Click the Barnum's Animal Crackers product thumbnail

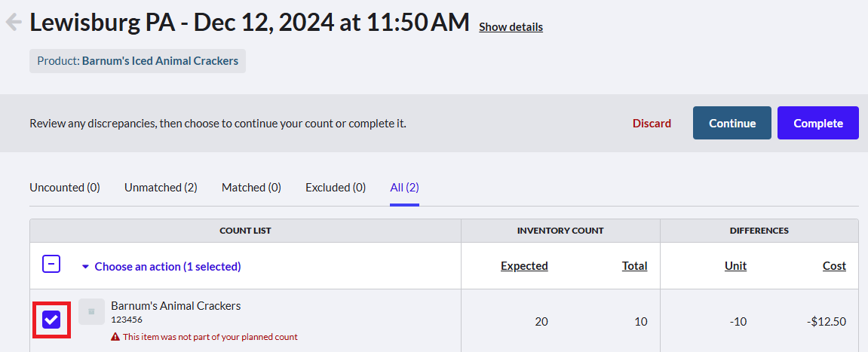(x=91, y=311)
